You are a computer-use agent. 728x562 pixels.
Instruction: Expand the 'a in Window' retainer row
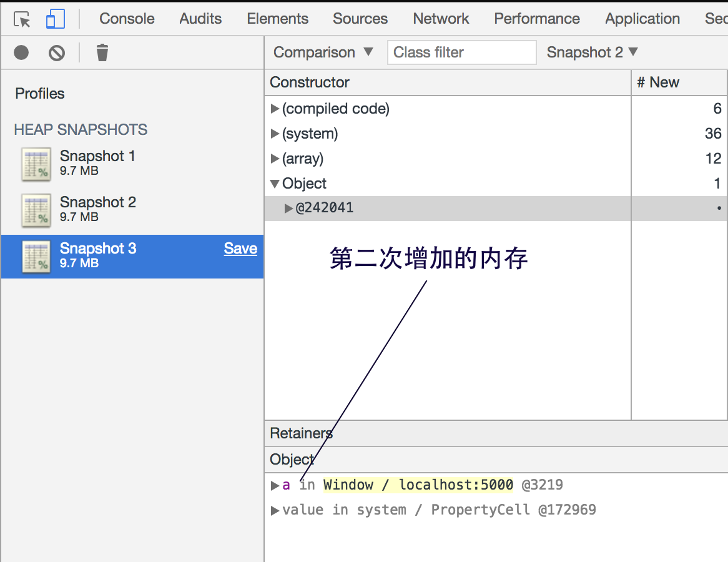point(275,485)
